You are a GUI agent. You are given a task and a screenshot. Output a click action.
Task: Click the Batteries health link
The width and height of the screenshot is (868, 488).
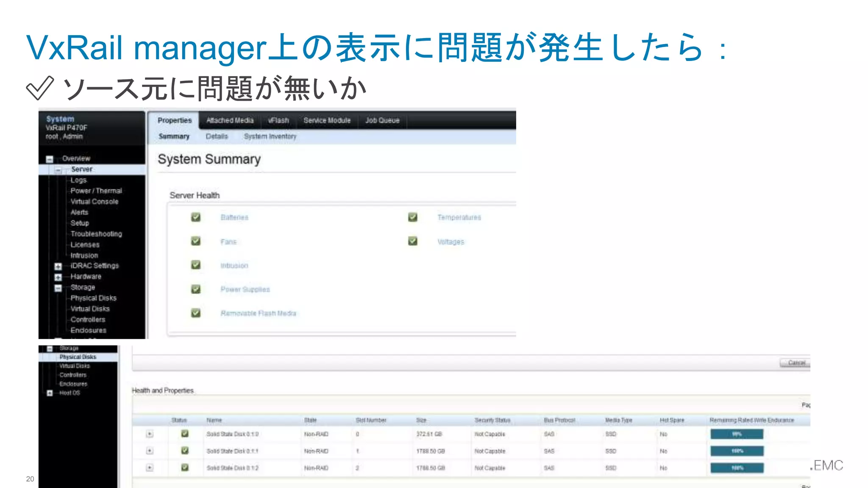click(x=234, y=217)
